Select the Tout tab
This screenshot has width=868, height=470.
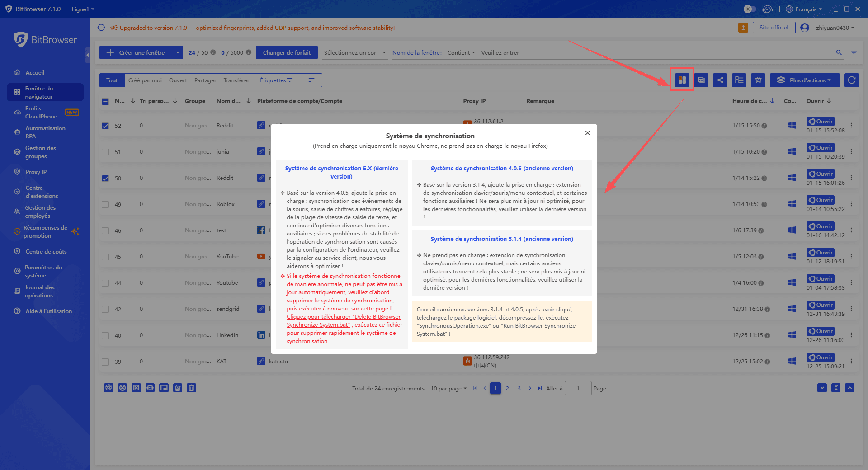112,80
